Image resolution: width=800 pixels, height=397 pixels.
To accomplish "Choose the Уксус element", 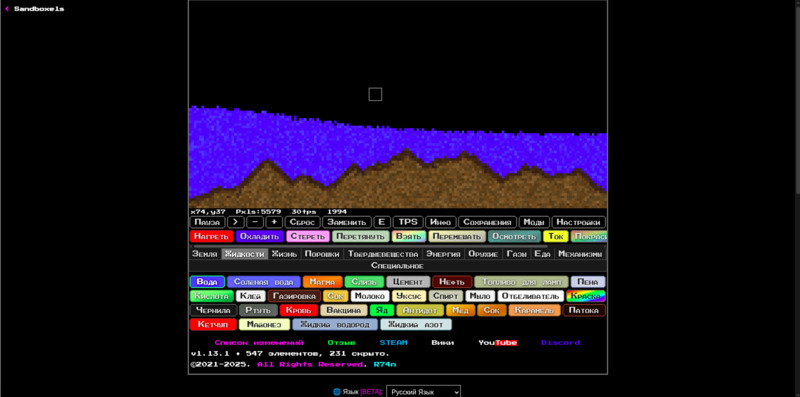I will click(409, 296).
